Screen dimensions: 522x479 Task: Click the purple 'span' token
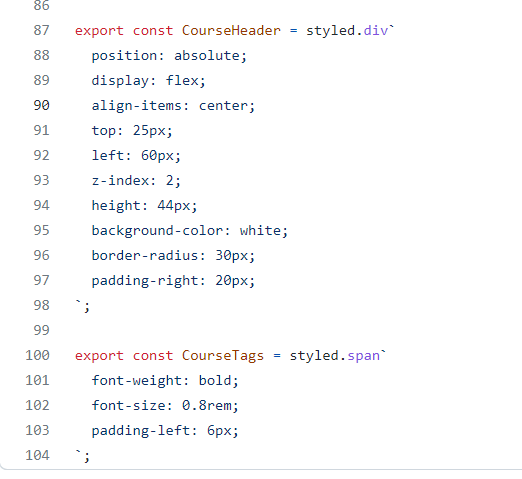[x=364, y=356]
